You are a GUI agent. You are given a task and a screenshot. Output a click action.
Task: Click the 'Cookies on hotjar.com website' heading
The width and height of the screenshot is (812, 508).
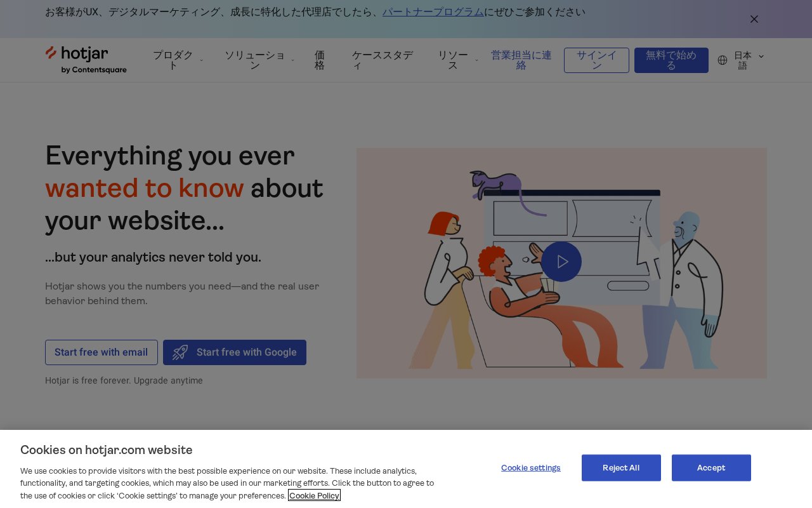click(107, 450)
